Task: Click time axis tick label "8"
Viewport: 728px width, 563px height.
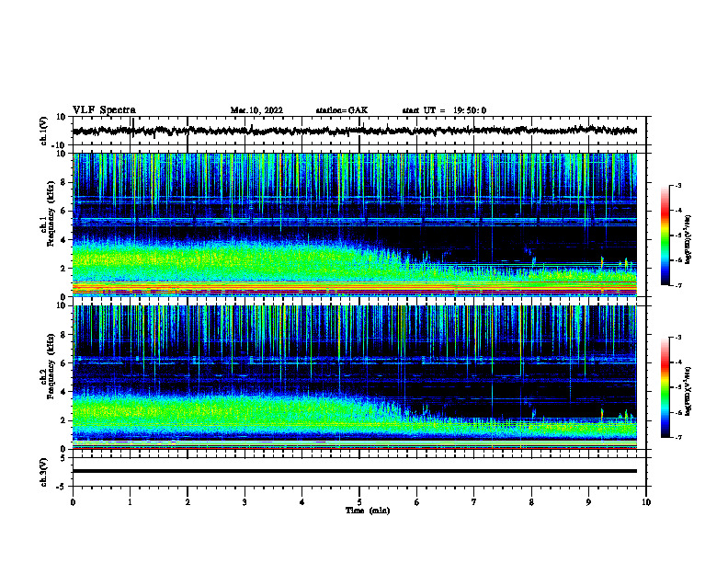Action: point(531,502)
